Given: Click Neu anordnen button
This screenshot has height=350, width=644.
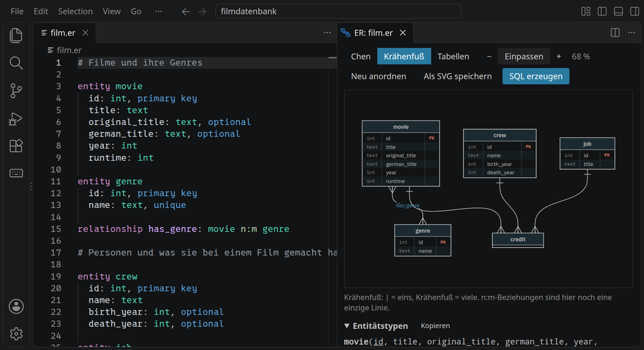Looking at the screenshot, I should 379,76.
